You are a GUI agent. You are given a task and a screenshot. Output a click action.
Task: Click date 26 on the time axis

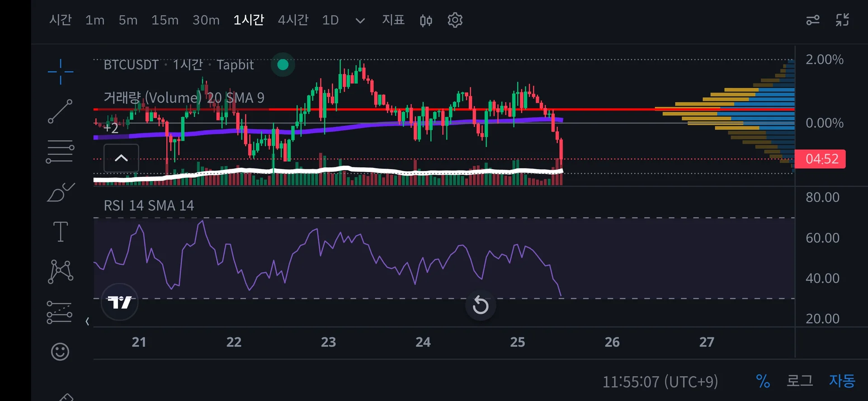(612, 342)
